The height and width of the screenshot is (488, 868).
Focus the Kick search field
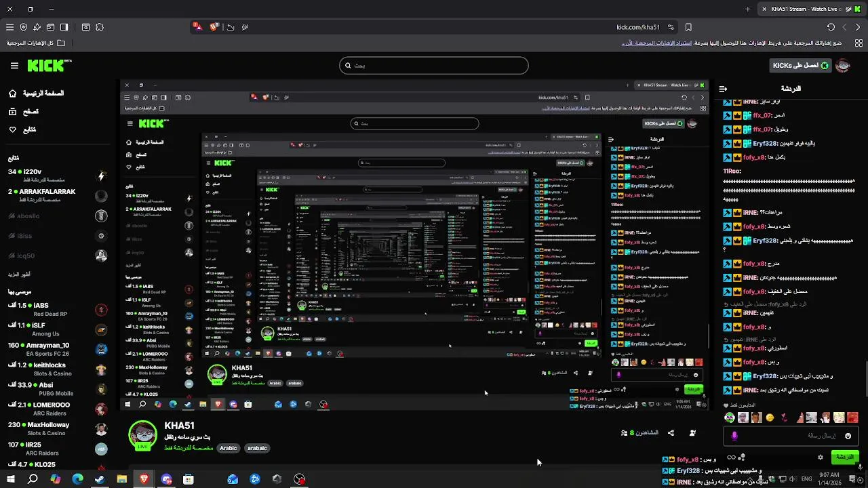coord(434,66)
